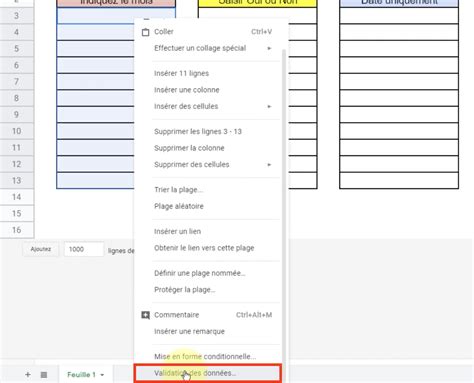Open the all-sheets list icon
474x383 pixels.
[44, 375]
